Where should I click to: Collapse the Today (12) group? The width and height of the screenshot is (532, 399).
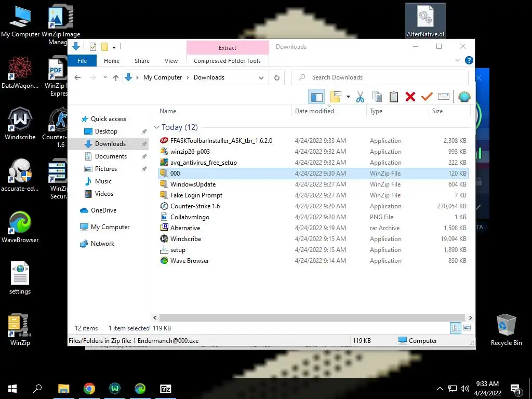pos(156,127)
